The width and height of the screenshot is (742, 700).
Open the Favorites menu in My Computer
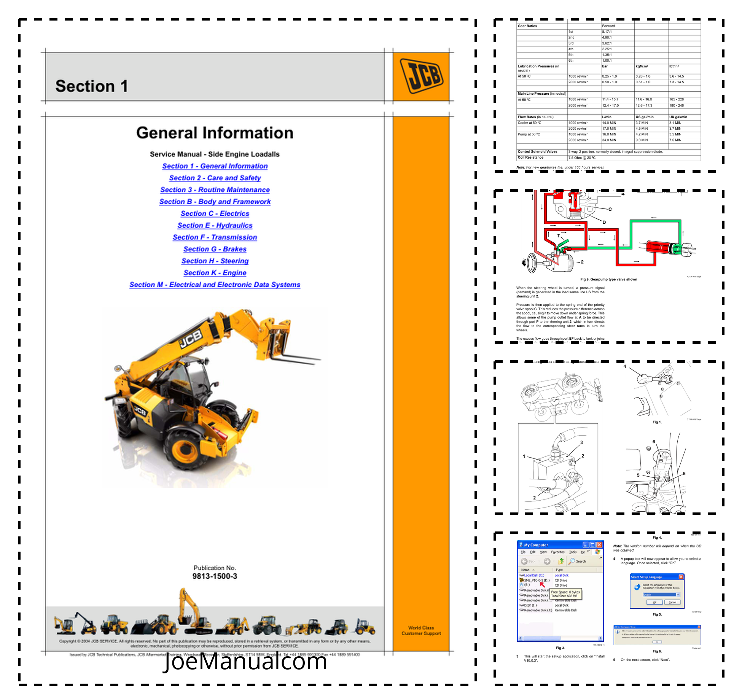pos(557,552)
